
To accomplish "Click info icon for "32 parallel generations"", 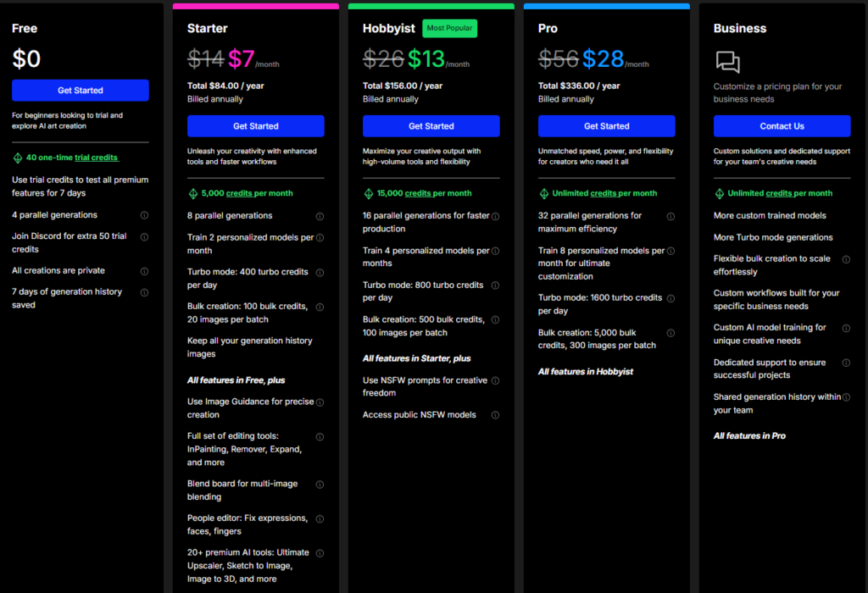I will 670,217.
